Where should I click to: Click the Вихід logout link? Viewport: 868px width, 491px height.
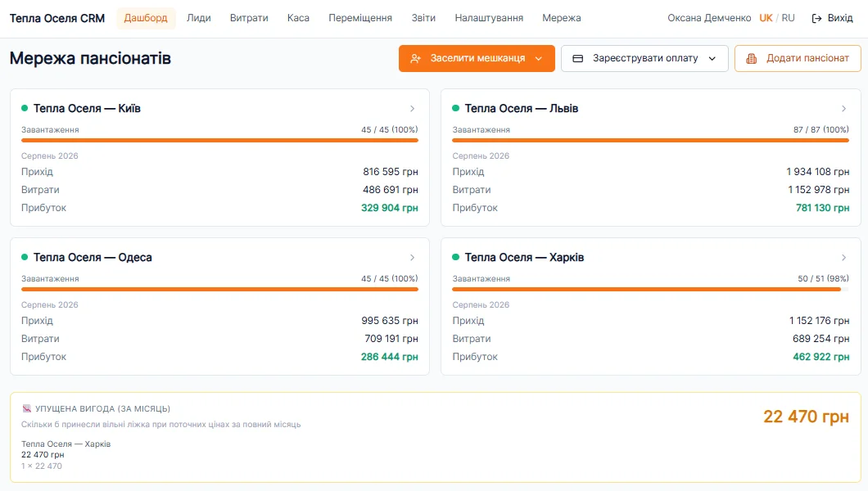click(x=833, y=18)
